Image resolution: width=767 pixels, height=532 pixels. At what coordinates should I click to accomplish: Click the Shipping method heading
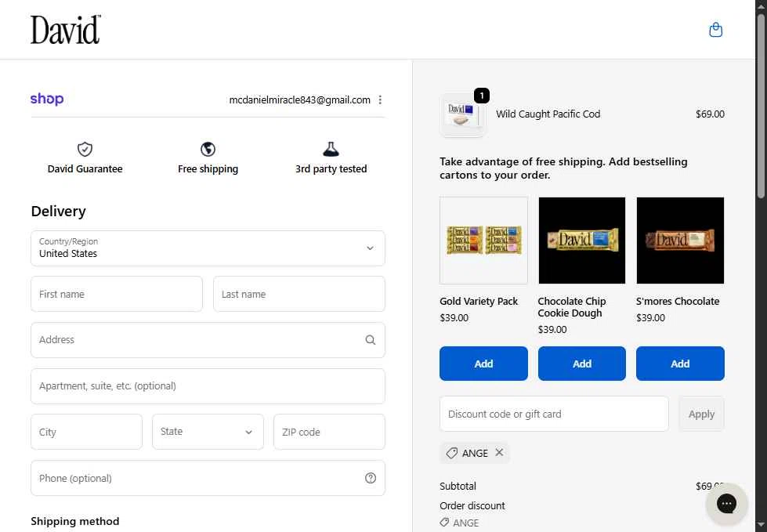coord(75,521)
